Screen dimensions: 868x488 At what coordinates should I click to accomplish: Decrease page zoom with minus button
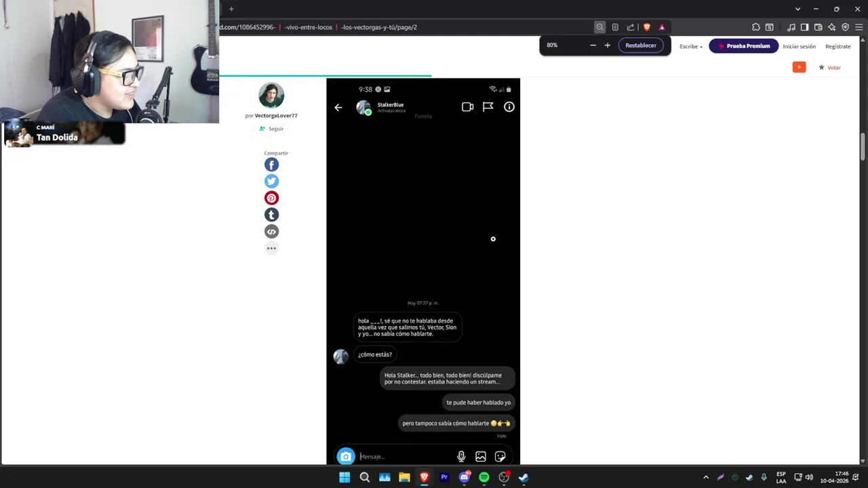point(593,45)
